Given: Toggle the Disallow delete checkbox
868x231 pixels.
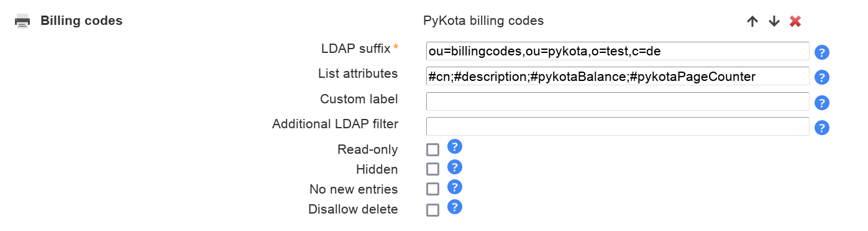Looking at the screenshot, I should point(433,210).
